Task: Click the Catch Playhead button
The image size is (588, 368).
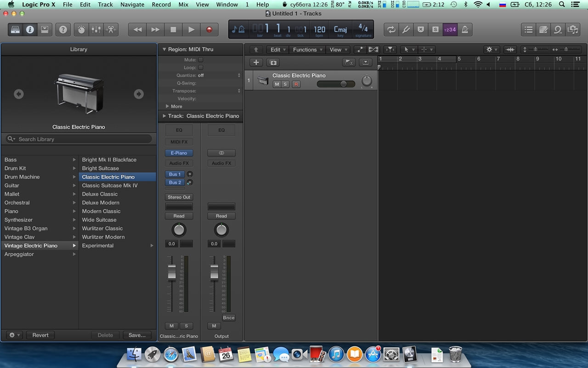Action: click(390, 50)
